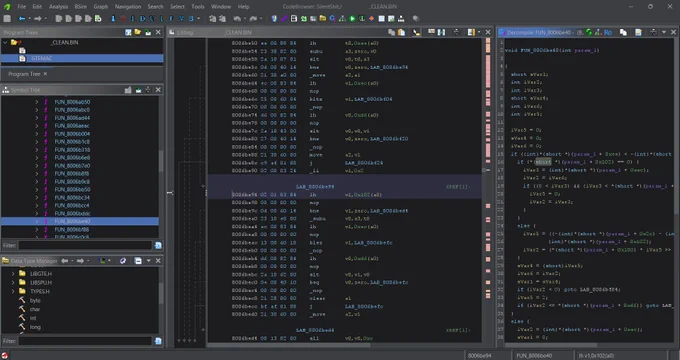This screenshot has width=680, height=360.
Task: Click the red bug icon in status bar
Action: coord(5,356)
